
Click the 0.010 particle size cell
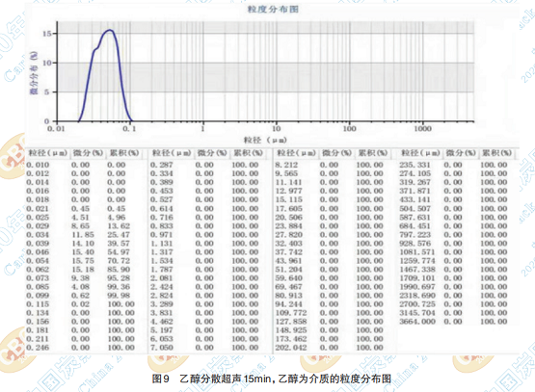click(x=38, y=165)
